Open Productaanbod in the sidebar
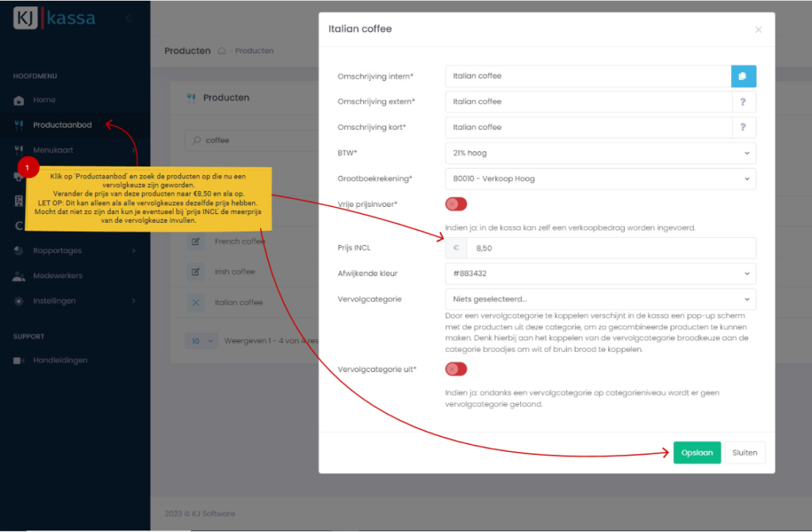 [62, 125]
